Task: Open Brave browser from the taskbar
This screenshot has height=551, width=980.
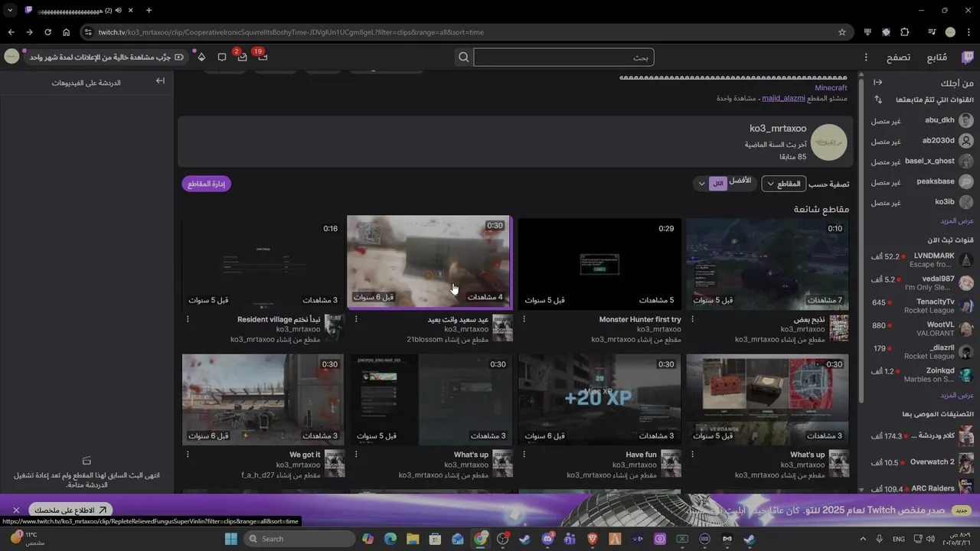Action: (x=593, y=539)
